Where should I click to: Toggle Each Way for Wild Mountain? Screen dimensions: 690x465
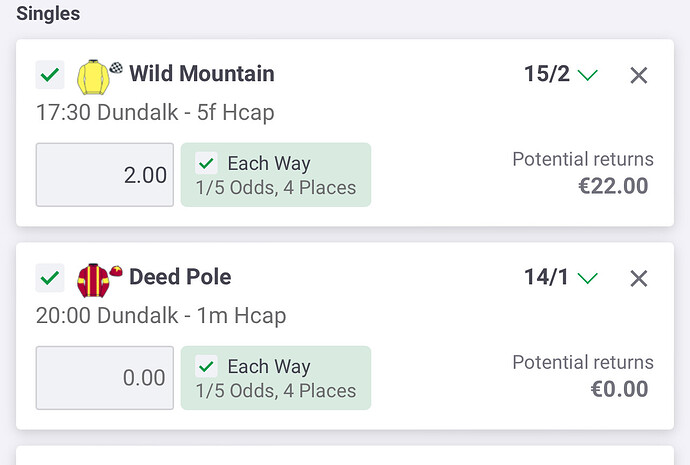(207, 163)
